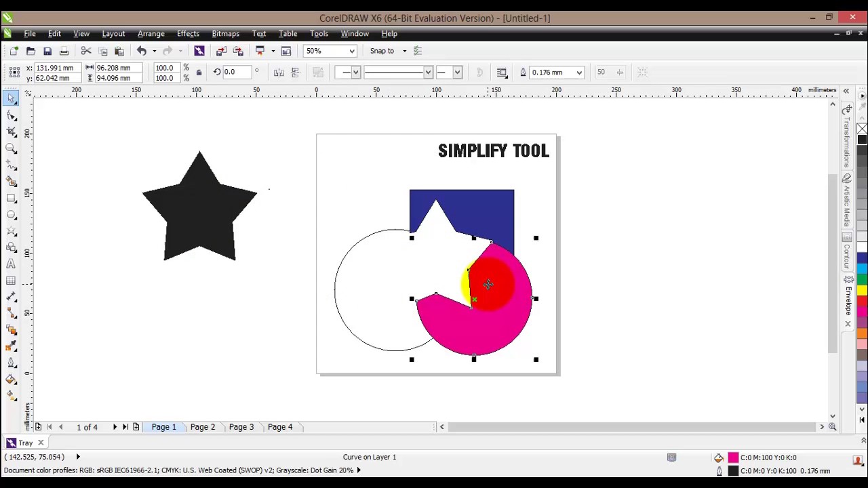Pick the yellow swatch in color palette
This screenshot has width=868, height=488.
tap(863, 290)
